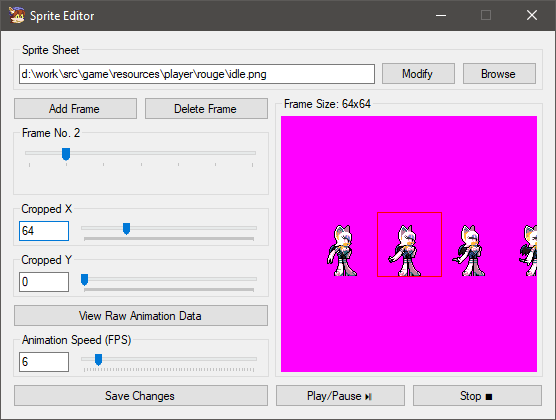Toggle animation with Play/Pause button
556x420 pixels.
coord(340,396)
